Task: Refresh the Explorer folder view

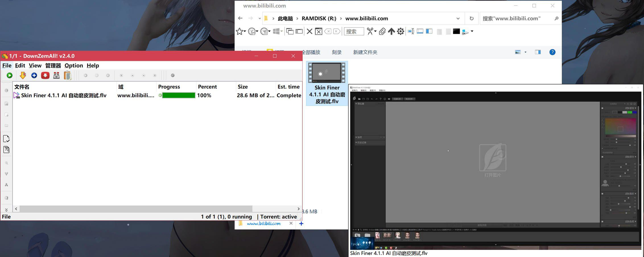Action: (x=472, y=18)
